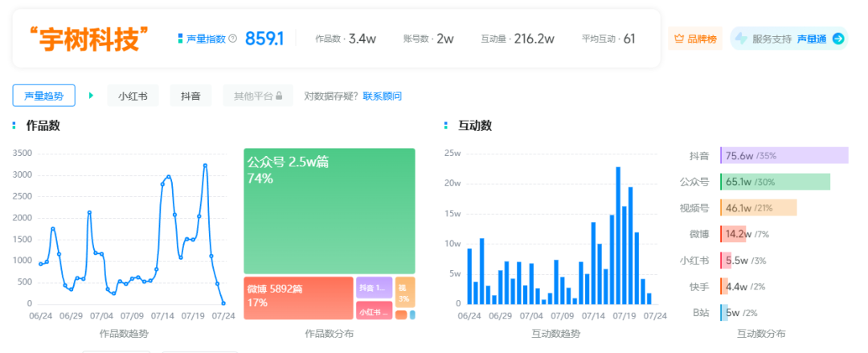The image size is (868, 353).
Task: Select the 声量趋势 tab
Action: tap(44, 96)
